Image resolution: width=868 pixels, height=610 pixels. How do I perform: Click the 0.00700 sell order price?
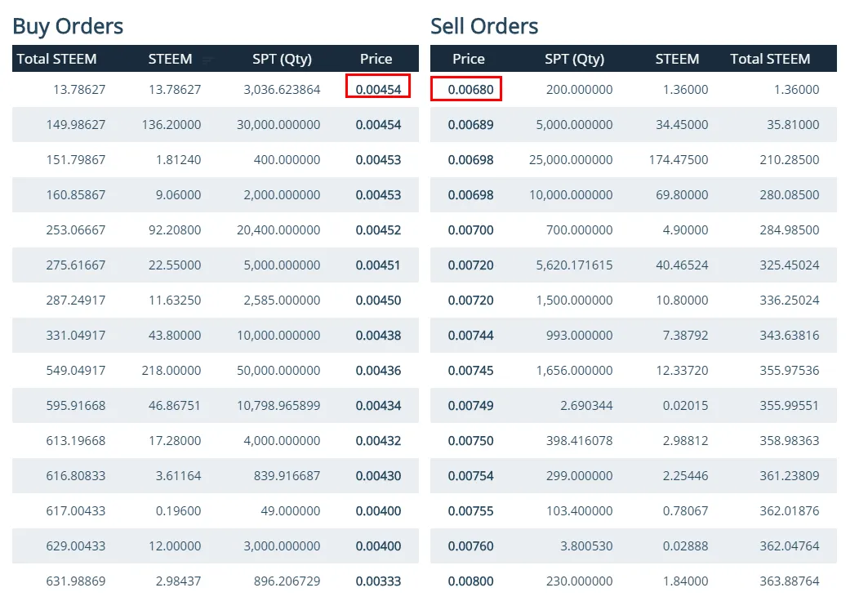[x=471, y=230]
